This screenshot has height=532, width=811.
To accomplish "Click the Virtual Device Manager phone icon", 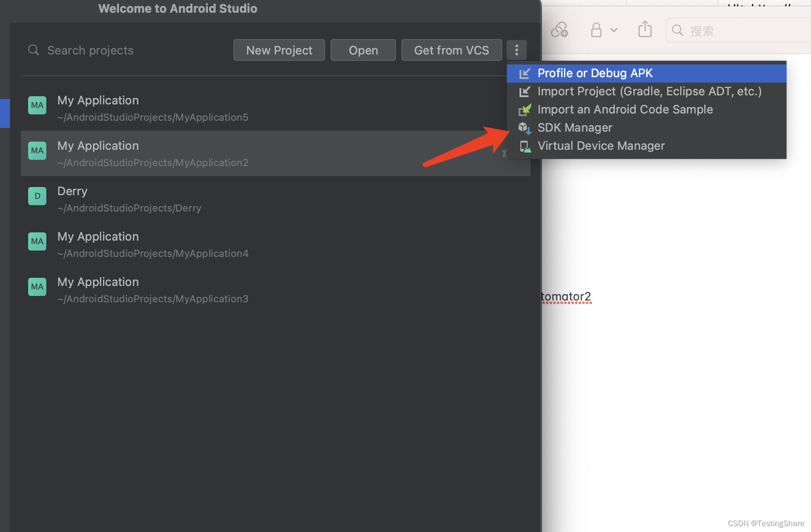I will [x=525, y=146].
